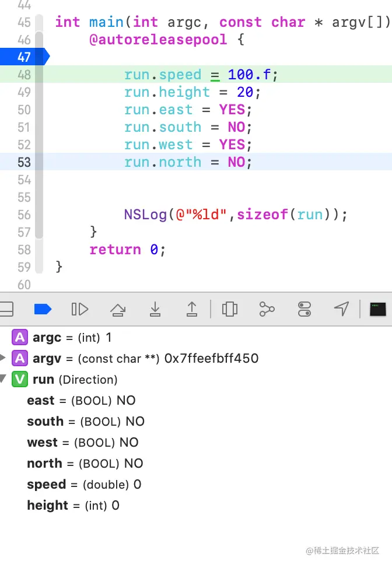Select the east = (BOOL) NO row

[x=196, y=401]
